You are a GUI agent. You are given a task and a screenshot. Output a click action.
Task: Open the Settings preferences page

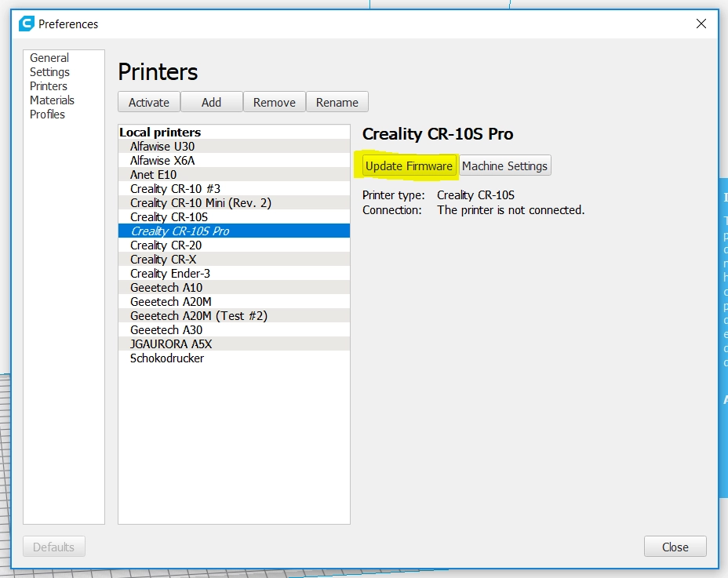(49, 72)
